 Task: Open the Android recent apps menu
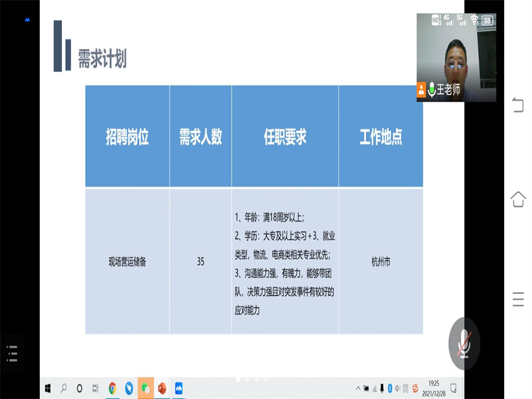(517, 299)
